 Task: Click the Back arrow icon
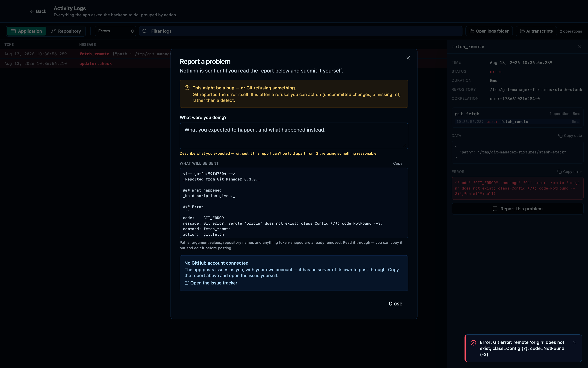point(32,11)
